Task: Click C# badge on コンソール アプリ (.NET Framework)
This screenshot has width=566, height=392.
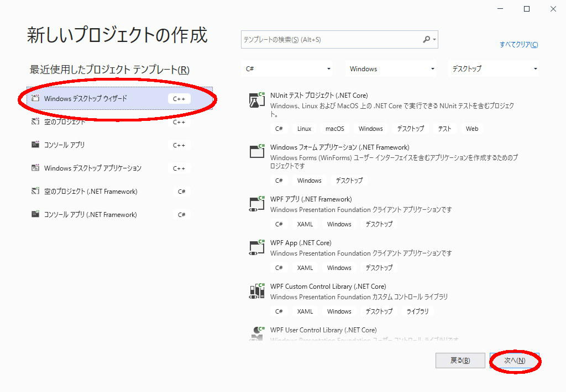Action: coord(181,215)
